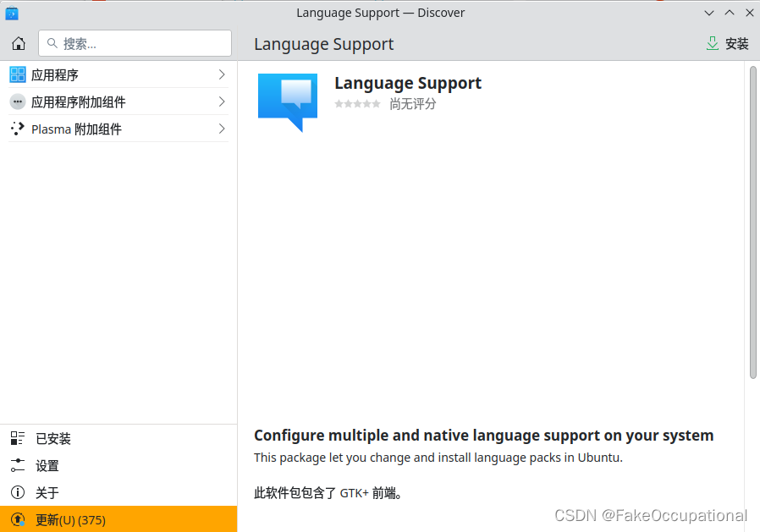Click the Home icon button
Screen dimensions: 760x532
19,44
